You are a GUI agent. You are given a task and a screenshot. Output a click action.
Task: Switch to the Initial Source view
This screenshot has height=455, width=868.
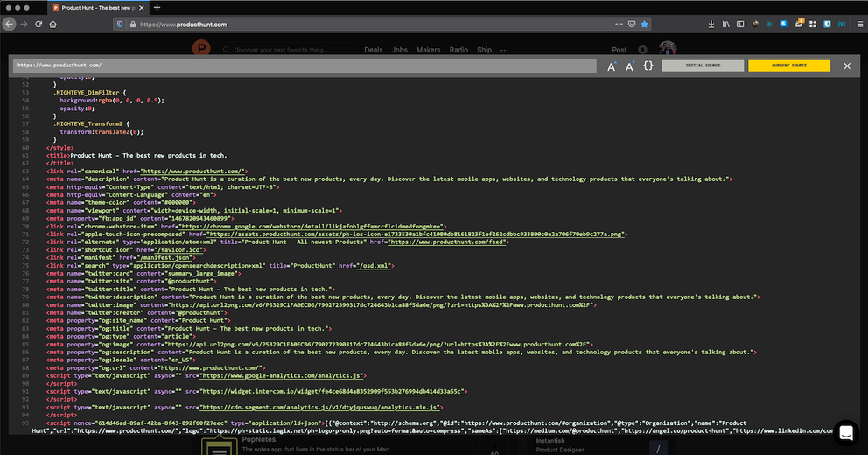coord(703,66)
